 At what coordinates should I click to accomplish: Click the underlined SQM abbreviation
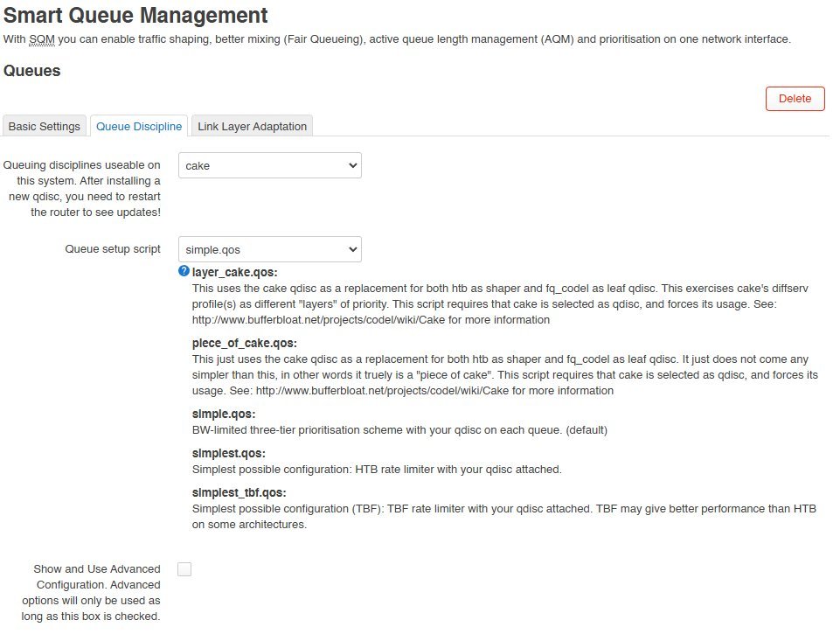42,39
